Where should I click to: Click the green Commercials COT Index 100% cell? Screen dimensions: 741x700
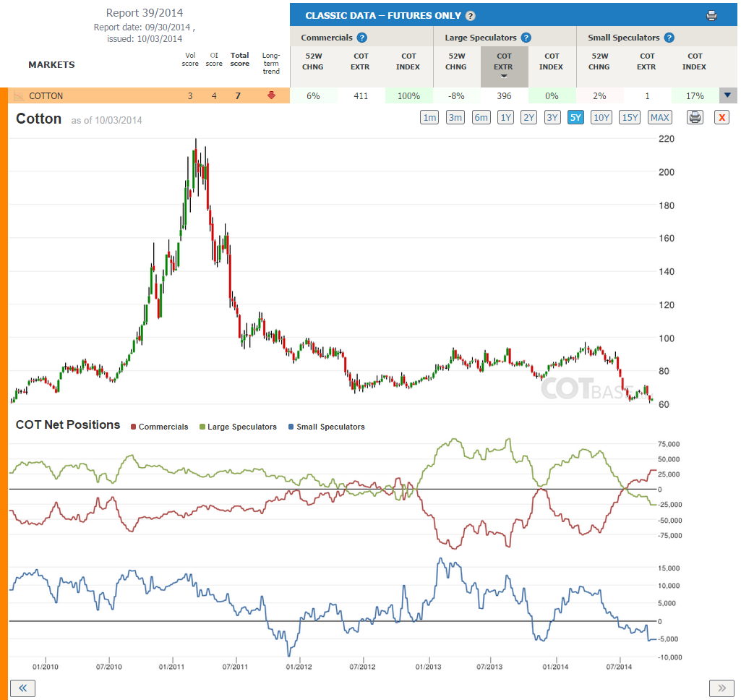click(408, 96)
